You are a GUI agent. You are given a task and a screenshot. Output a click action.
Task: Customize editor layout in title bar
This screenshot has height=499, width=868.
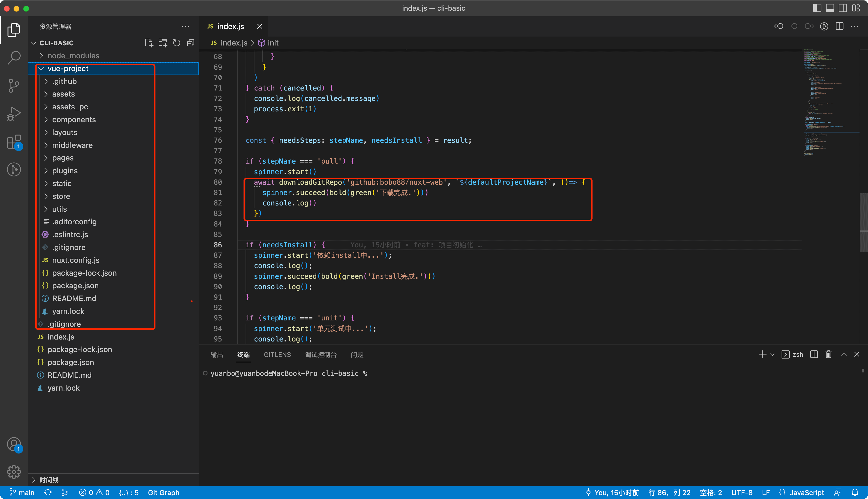coord(856,8)
